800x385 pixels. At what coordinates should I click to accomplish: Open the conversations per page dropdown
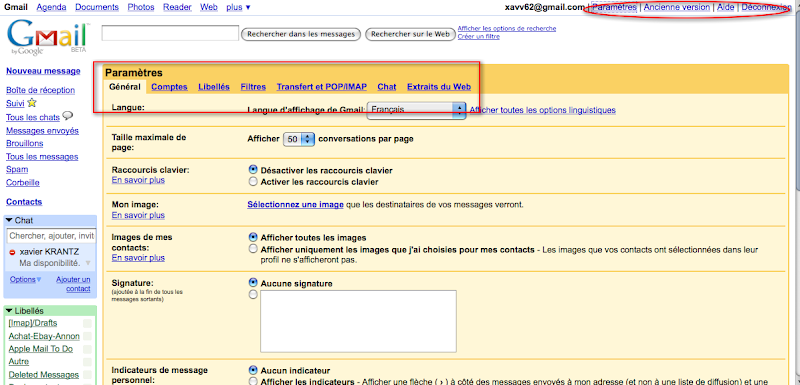(299, 139)
